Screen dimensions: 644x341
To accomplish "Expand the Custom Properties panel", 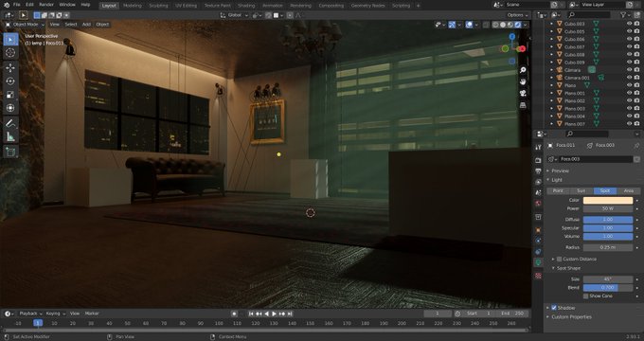I will 571,317.
